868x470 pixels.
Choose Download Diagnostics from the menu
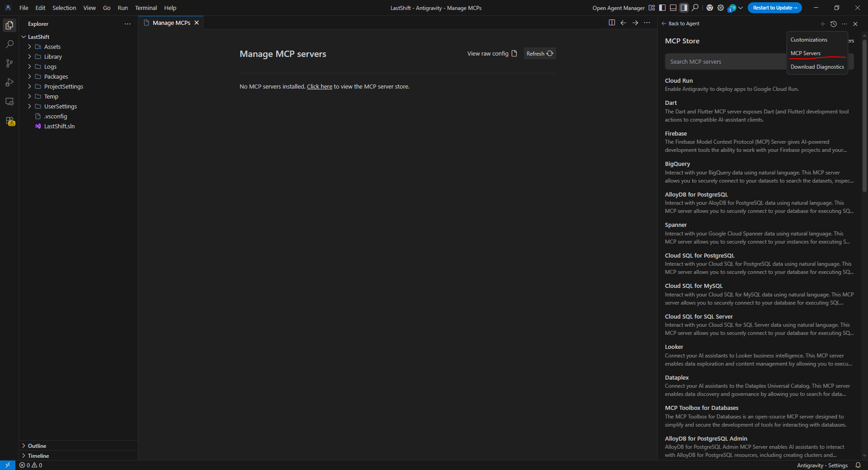(x=817, y=67)
